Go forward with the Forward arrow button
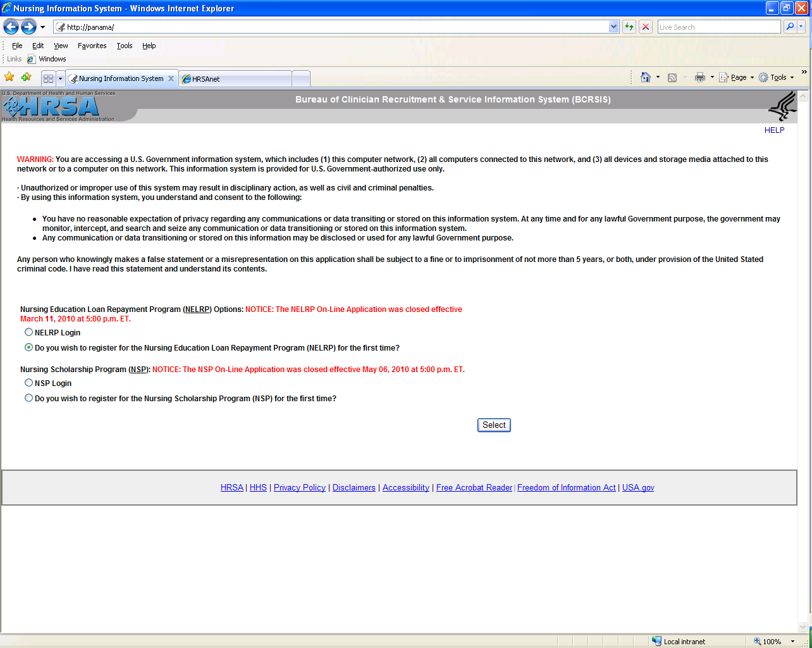The image size is (812, 648). coord(28,27)
